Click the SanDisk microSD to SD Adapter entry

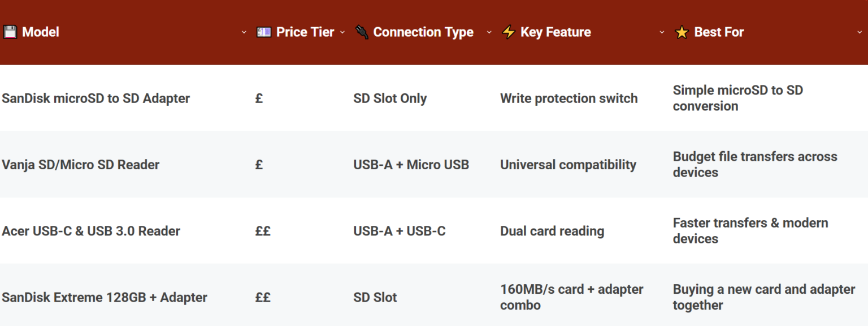[x=96, y=98]
